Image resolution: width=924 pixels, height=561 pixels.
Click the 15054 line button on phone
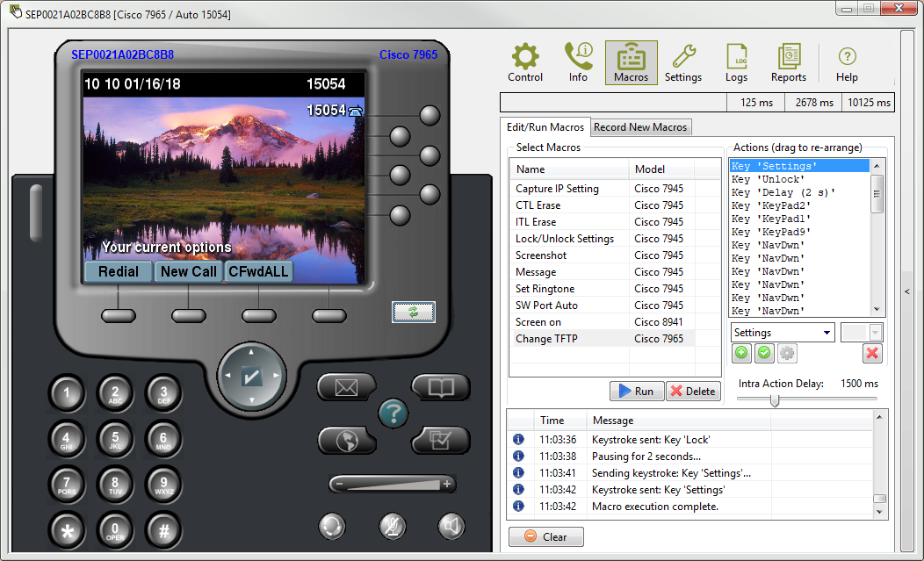pyautogui.click(x=430, y=116)
